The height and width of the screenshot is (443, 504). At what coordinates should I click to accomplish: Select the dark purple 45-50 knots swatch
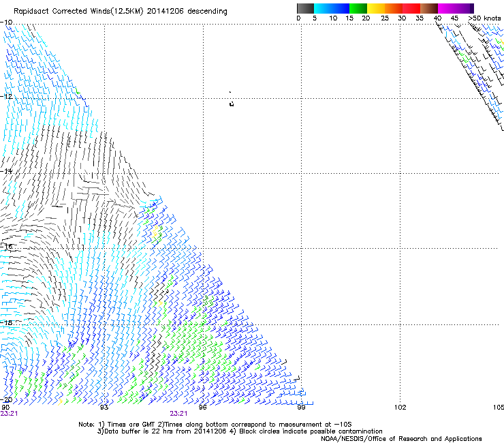(464, 8)
